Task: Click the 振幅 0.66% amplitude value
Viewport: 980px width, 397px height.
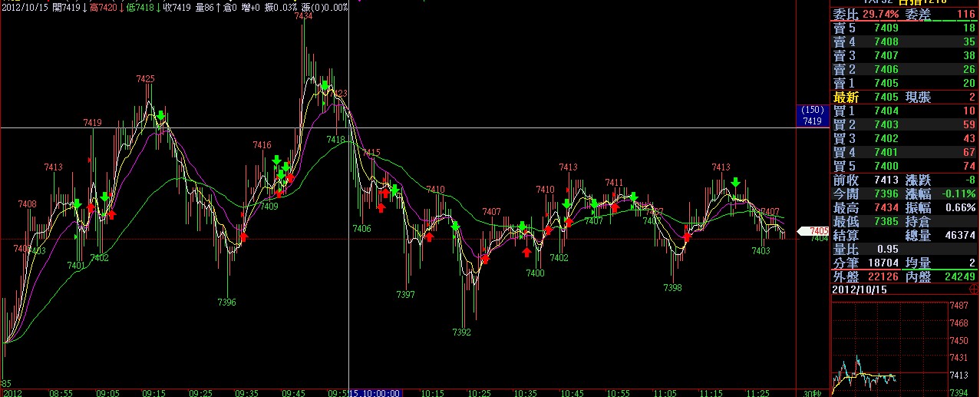Action: tap(959, 207)
